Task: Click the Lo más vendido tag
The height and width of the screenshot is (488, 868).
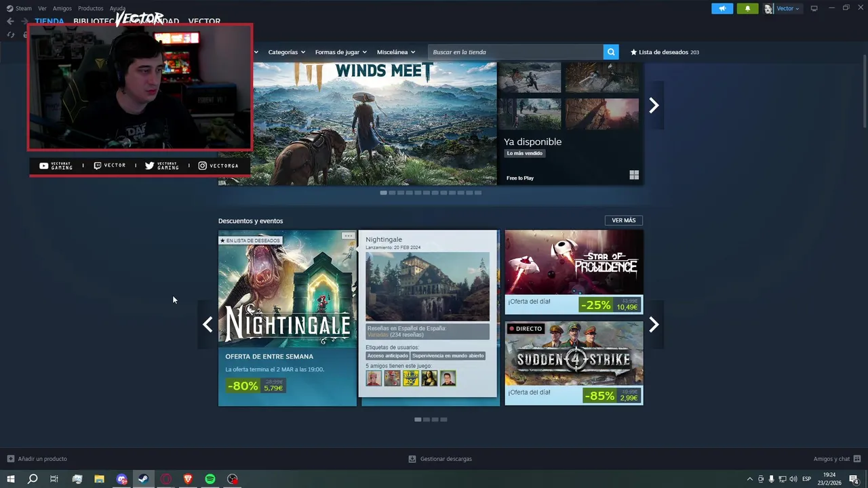Action: coord(525,153)
